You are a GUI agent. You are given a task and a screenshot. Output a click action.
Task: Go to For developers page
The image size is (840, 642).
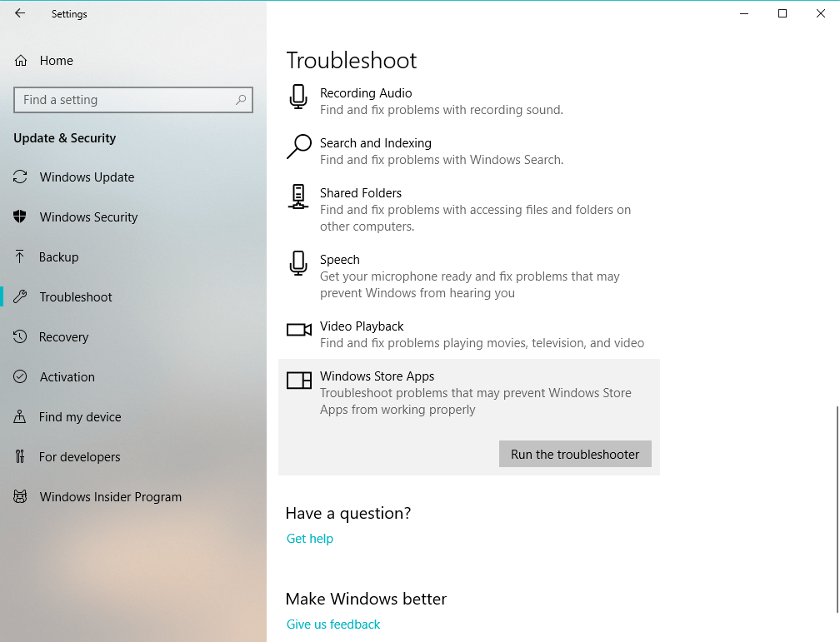pyautogui.click(x=133, y=457)
